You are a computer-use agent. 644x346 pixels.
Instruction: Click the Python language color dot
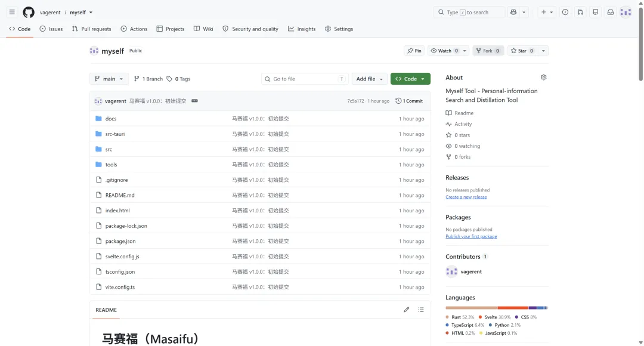(x=490, y=325)
